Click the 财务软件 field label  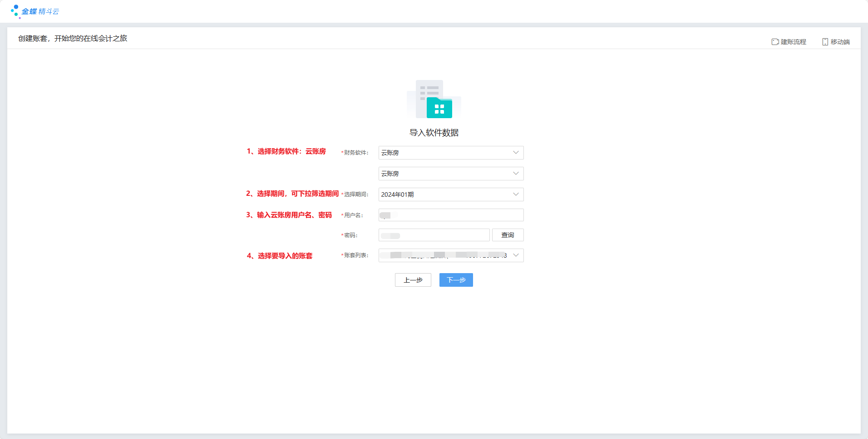[355, 153]
